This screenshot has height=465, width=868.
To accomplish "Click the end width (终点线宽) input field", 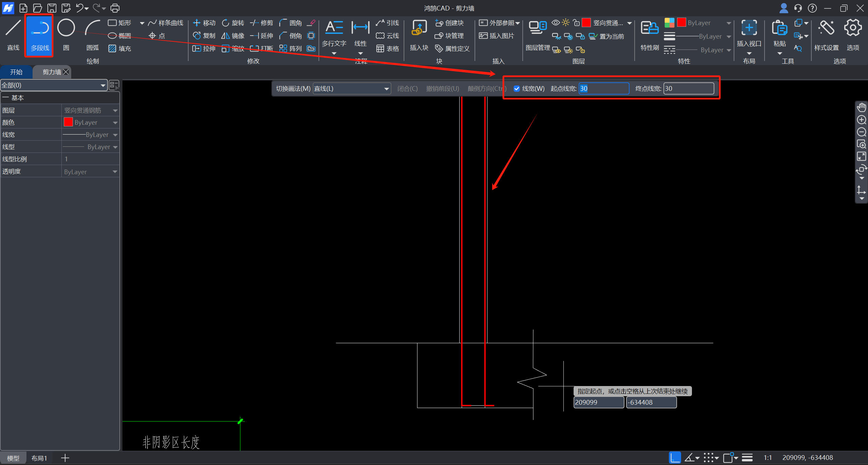I will pyautogui.click(x=689, y=88).
